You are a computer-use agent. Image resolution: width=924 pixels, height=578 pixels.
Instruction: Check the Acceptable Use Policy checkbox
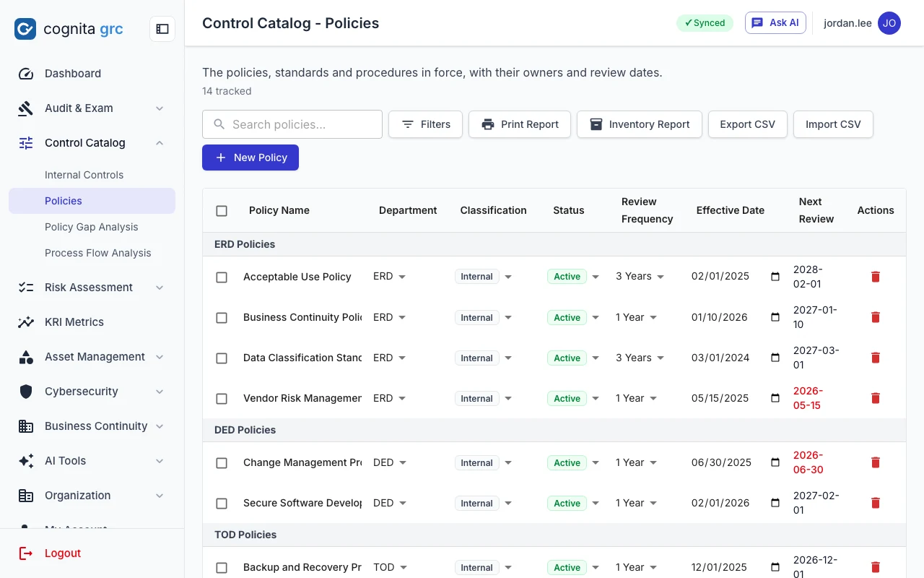[x=222, y=277]
